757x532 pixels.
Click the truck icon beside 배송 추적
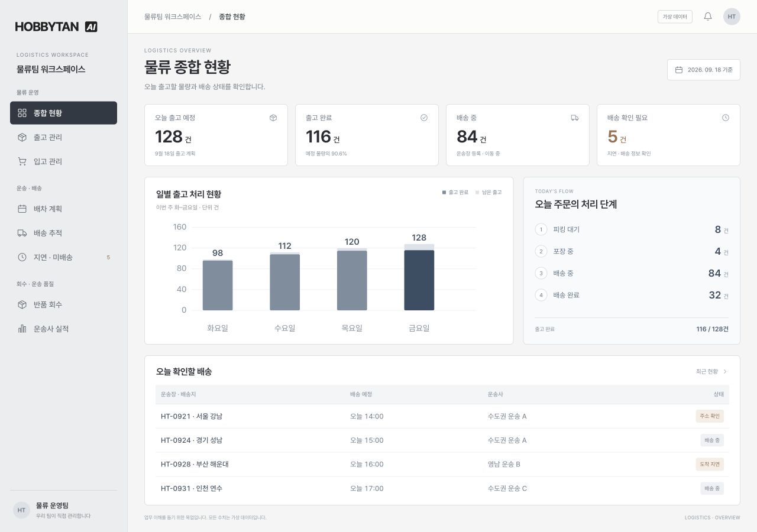click(22, 233)
